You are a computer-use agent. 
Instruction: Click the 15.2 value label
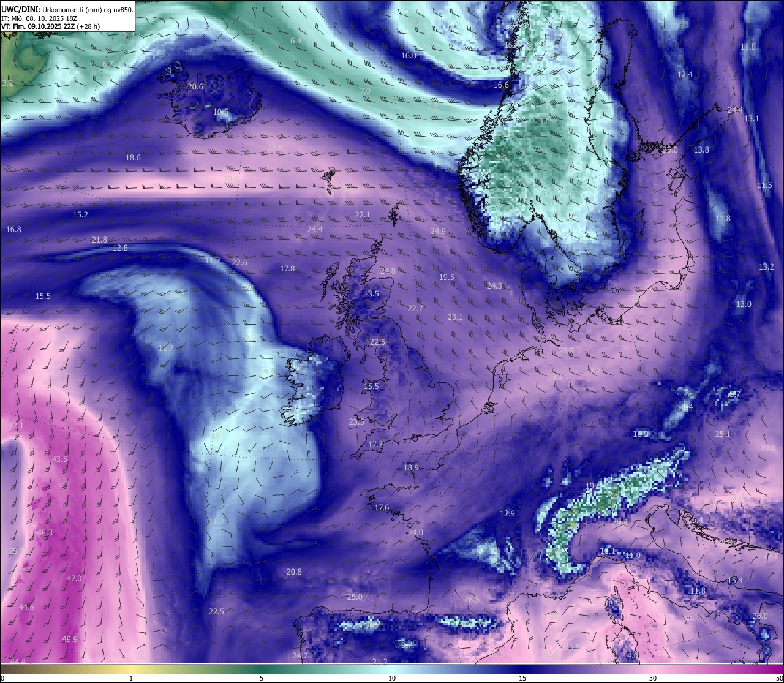[80, 214]
